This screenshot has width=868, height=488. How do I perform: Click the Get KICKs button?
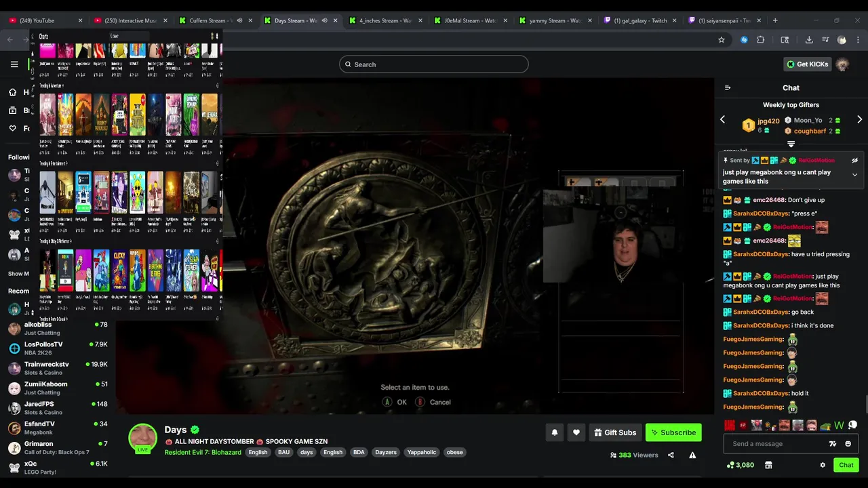click(x=807, y=64)
